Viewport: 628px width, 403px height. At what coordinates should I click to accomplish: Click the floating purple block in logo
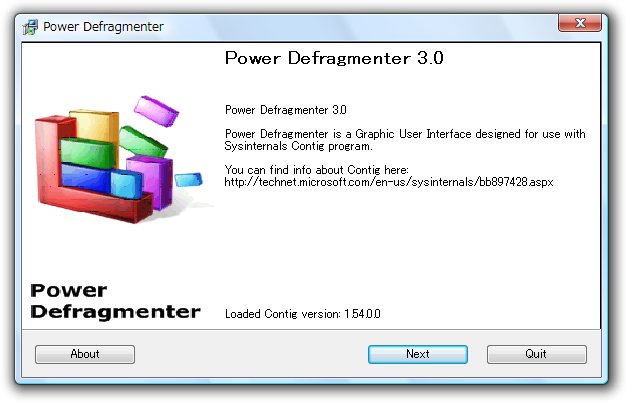(156, 111)
